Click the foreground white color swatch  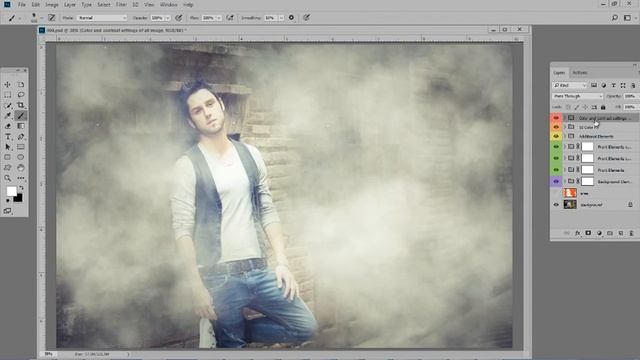click(11, 191)
